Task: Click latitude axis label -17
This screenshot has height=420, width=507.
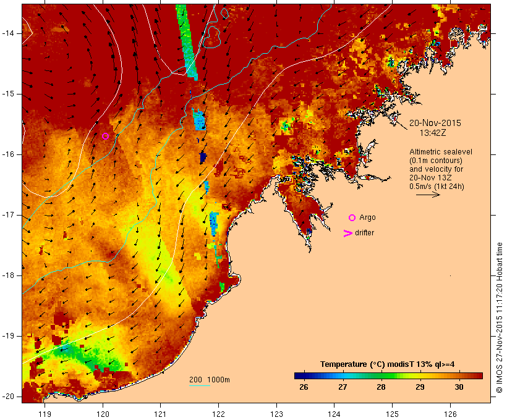Action: pos(8,215)
